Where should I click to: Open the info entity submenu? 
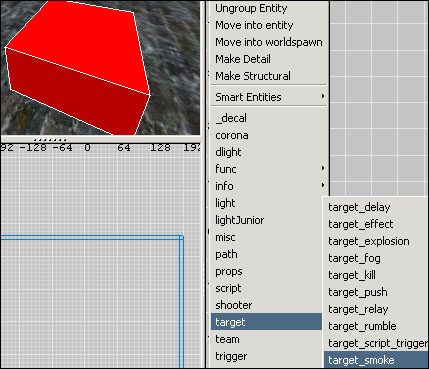pyautogui.click(x=269, y=186)
